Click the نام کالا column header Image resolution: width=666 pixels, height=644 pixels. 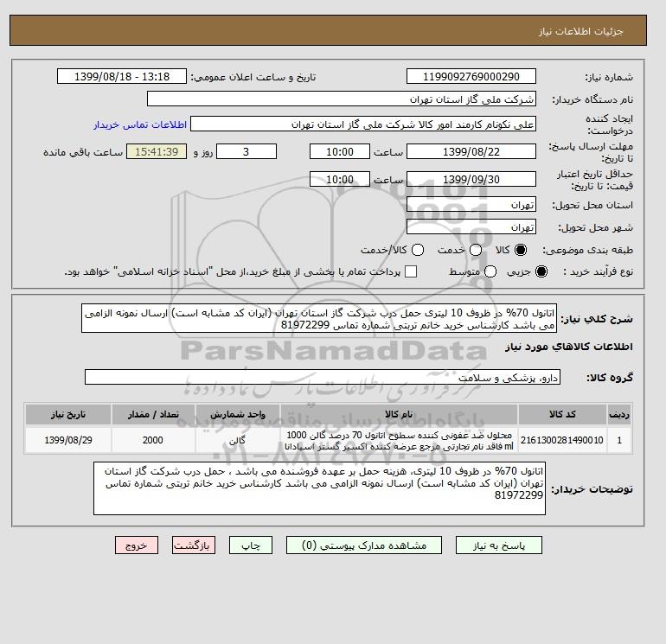pos(399,414)
